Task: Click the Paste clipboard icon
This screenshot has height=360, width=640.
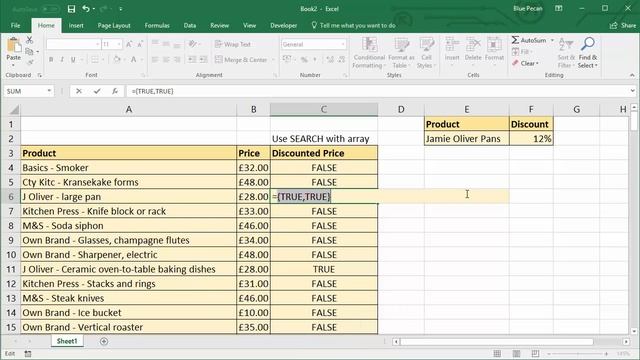Action: 13,45
